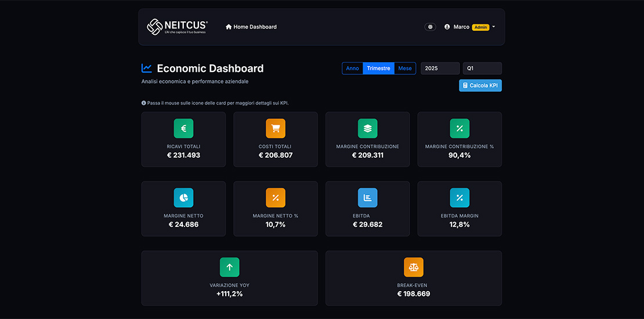Click the chart icon beside Economic Dashboard
Viewport: 644px width, 319px height.
click(147, 68)
